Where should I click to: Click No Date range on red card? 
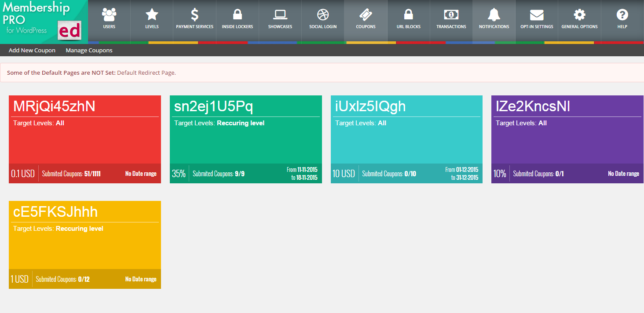(x=141, y=174)
